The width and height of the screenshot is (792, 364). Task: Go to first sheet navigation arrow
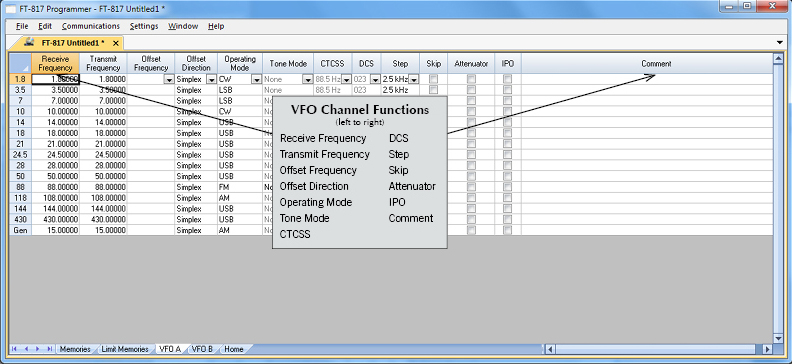click(x=14, y=349)
